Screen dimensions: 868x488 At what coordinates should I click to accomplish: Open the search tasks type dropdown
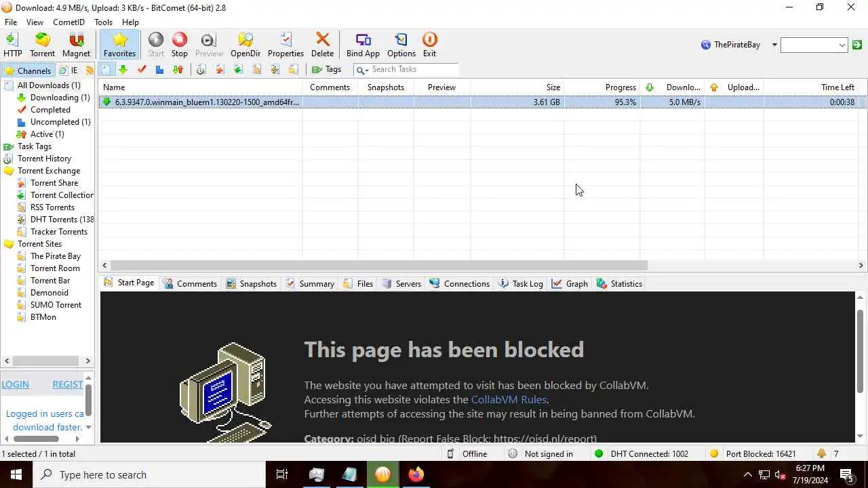coord(362,70)
